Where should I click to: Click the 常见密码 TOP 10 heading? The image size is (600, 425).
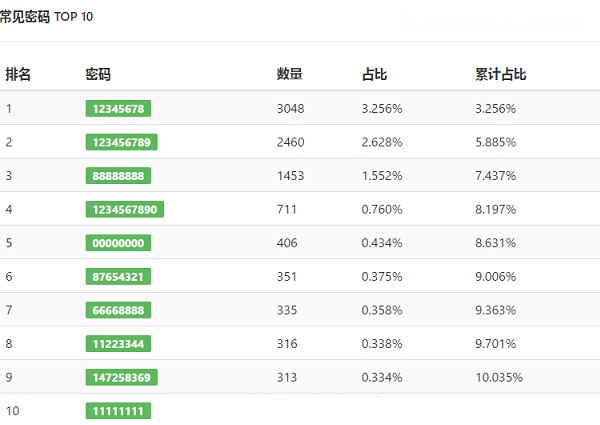[60, 17]
